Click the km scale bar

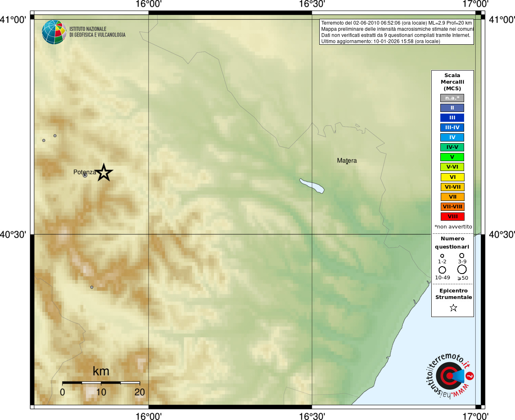point(101,383)
